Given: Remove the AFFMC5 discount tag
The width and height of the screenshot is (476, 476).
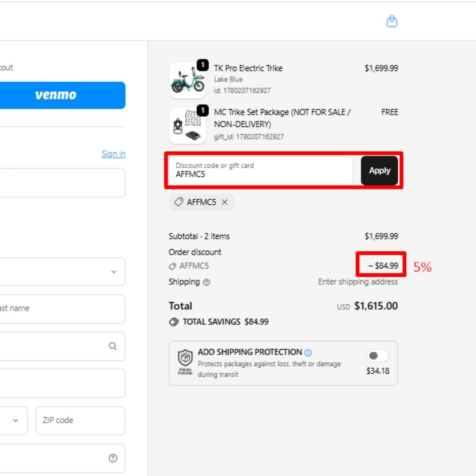Looking at the screenshot, I should pyautogui.click(x=225, y=202).
